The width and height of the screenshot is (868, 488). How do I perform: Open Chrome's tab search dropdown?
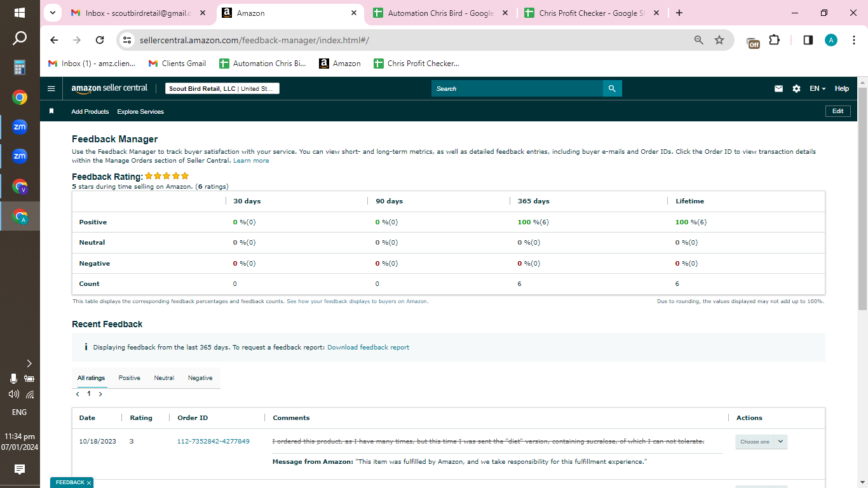[x=53, y=13]
